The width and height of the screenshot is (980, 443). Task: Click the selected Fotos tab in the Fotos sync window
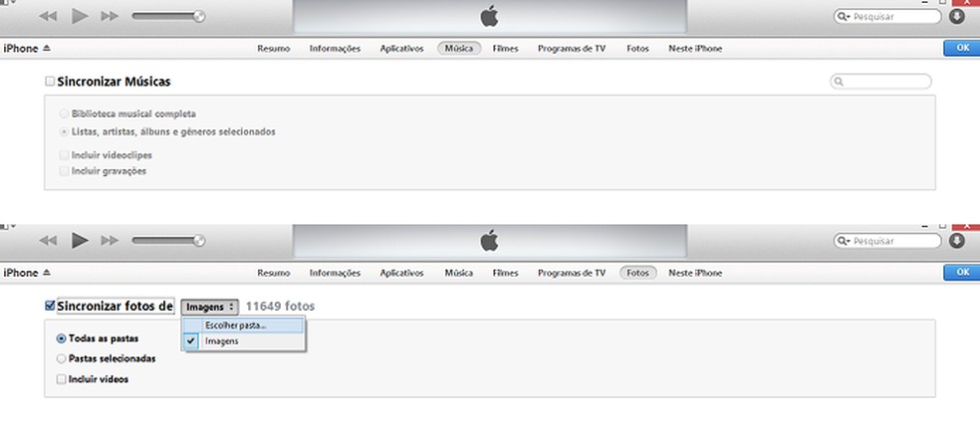click(x=638, y=273)
